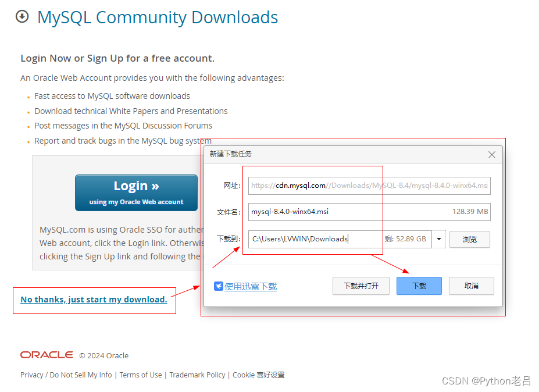Click the Xunlei bird icon in the dialog

218,286
